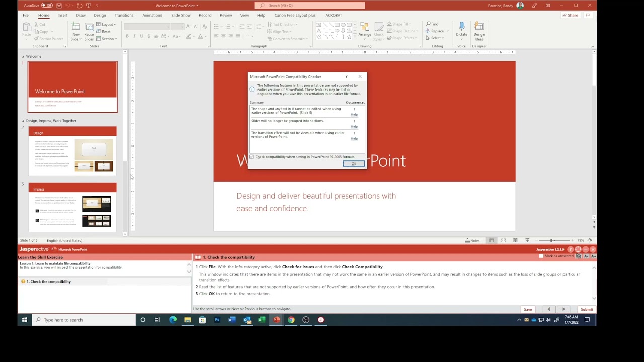
Task: Select slide 1 thumbnail Welcome to PowerPoint
Action: tap(72, 87)
